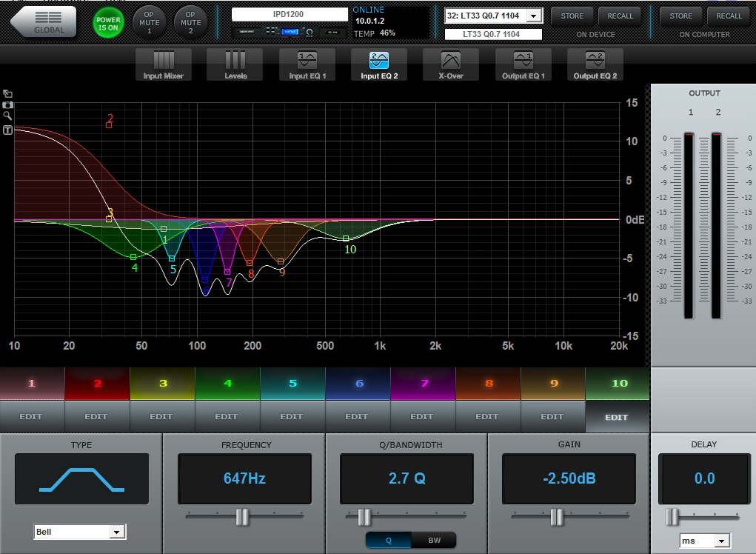The image size is (756, 554).
Task: Click the 647Hz frequency value display
Action: point(244,478)
